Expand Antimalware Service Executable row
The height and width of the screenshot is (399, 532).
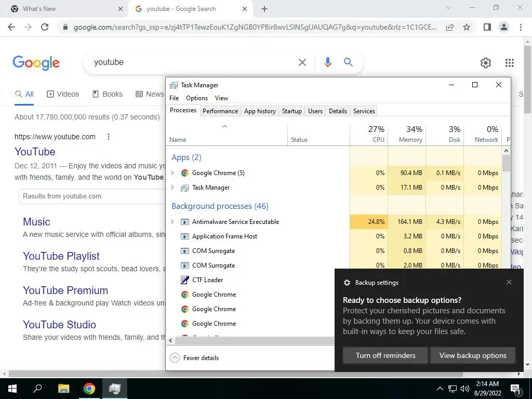click(x=172, y=222)
